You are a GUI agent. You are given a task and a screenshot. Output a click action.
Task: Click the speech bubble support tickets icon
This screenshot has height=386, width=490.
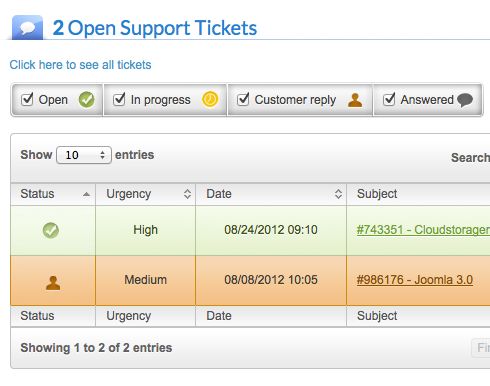(27, 27)
